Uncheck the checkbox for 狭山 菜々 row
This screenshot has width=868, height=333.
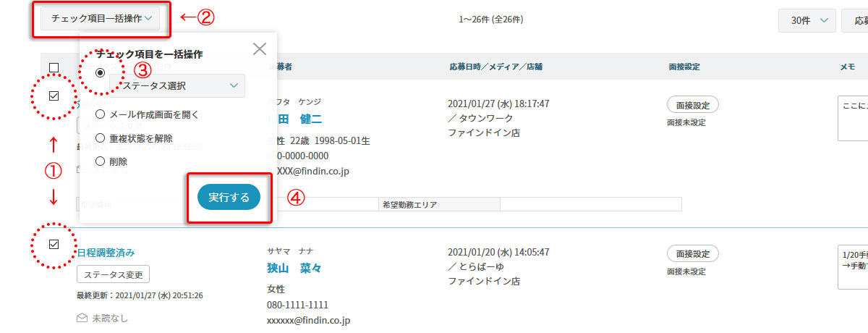[x=54, y=244]
